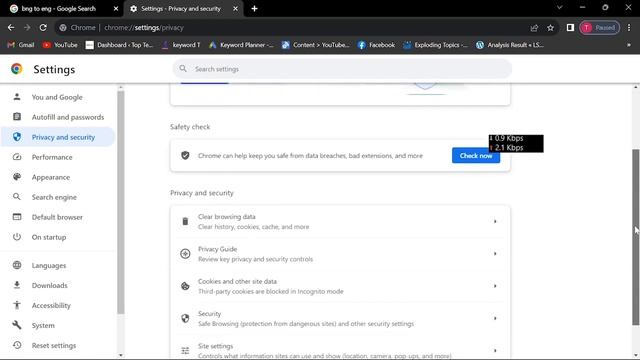Screen dimensions: 640x360
Task: Open Default browser settings
Action: pyautogui.click(x=57, y=217)
